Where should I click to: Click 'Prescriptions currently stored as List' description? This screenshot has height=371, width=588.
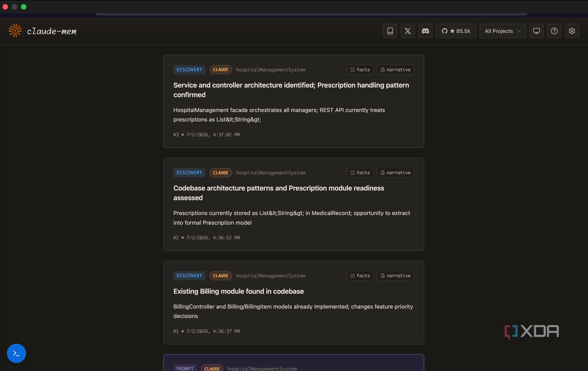click(x=292, y=218)
